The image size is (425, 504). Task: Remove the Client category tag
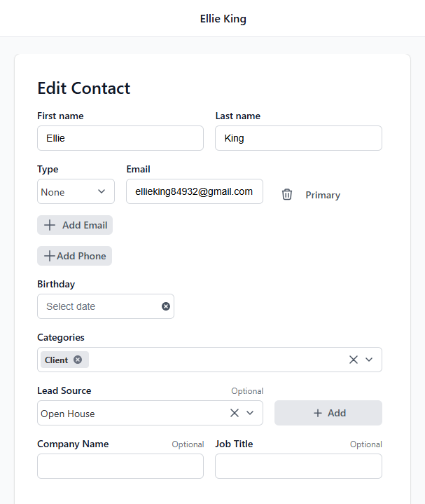[78, 360]
